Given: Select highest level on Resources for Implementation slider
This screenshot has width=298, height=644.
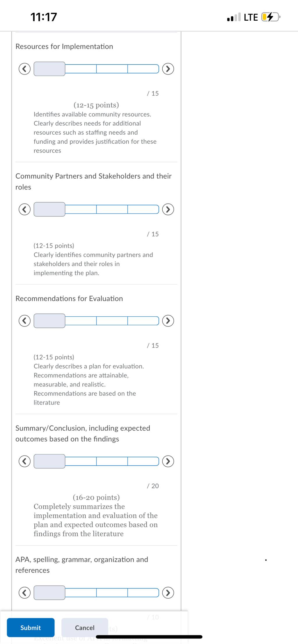Looking at the screenshot, I should pyautogui.click(x=49, y=69).
